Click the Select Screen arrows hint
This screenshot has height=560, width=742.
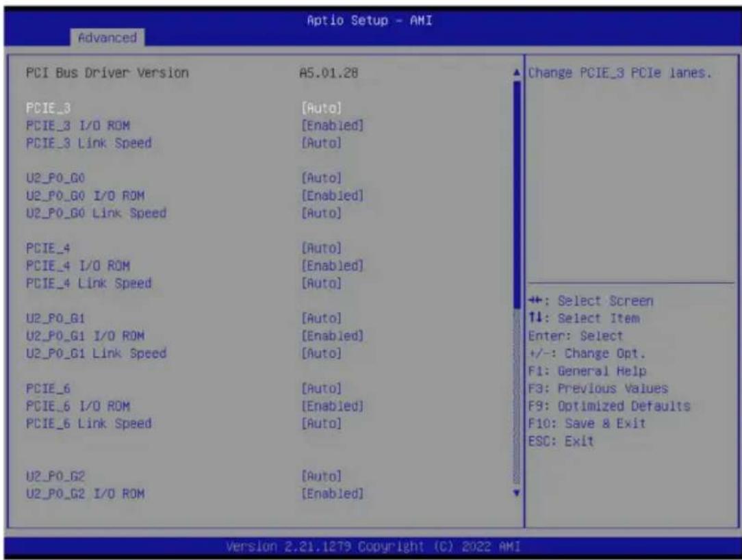591,301
